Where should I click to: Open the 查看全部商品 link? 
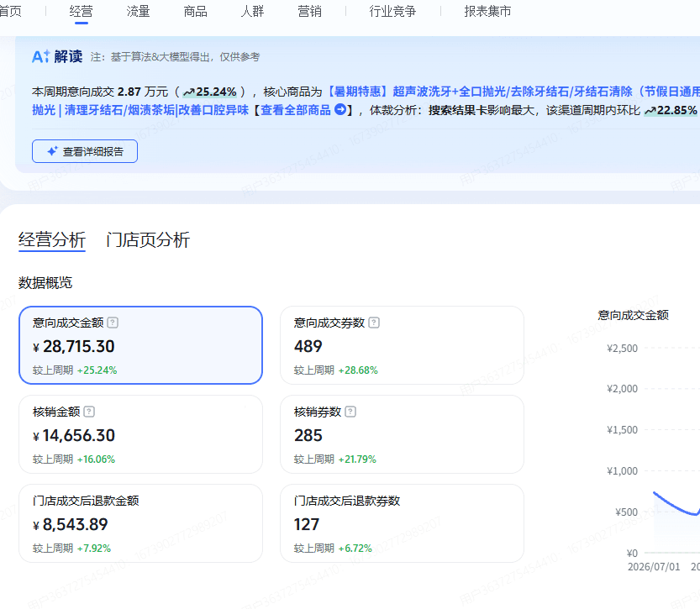pyautogui.click(x=296, y=110)
